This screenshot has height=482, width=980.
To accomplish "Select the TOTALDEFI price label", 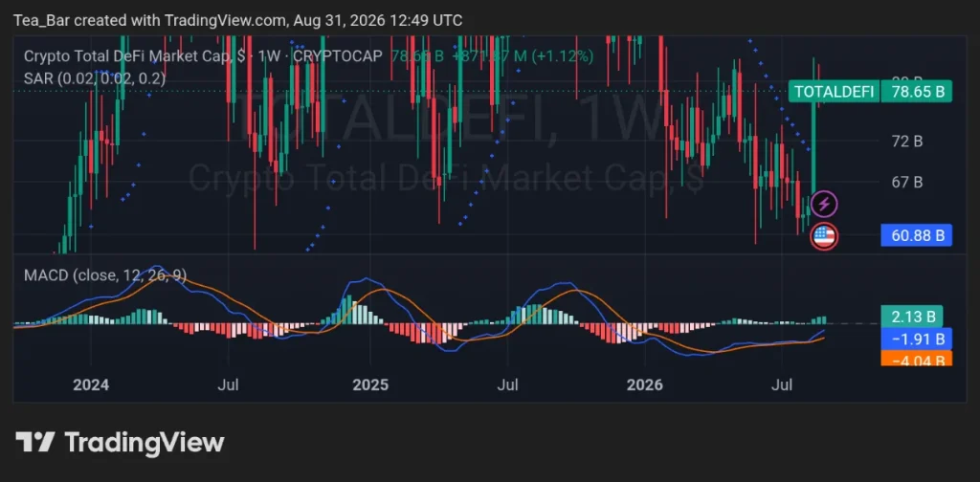I will (x=832, y=92).
